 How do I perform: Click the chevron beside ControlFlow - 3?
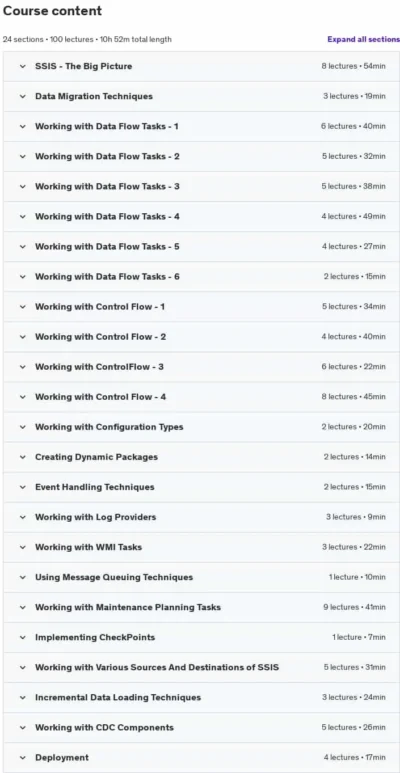pyautogui.click(x=22, y=367)
